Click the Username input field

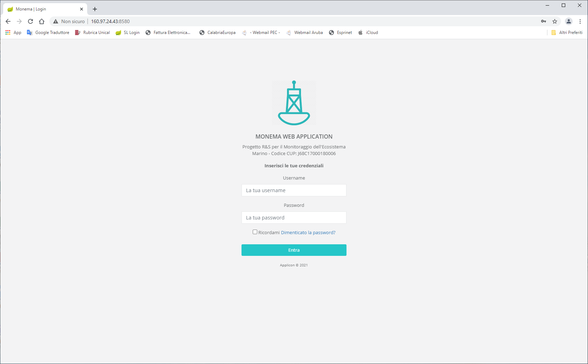point(294,190)
